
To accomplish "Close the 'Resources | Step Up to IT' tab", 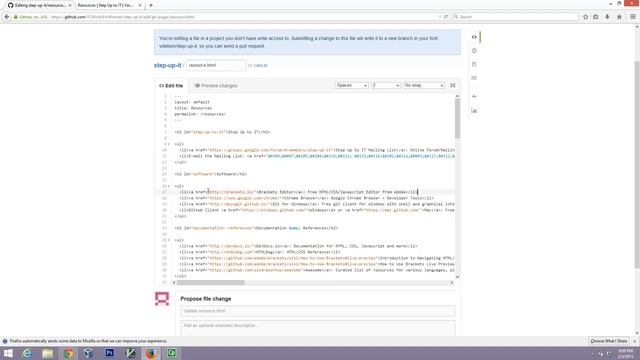I will pyautogui.click(x=140, y=5).
